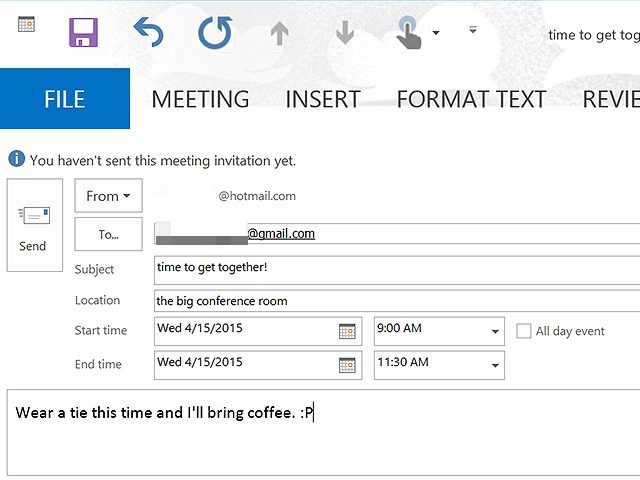Open the From account dropdown
The image size is (640, 480).
tap(108, 196)
